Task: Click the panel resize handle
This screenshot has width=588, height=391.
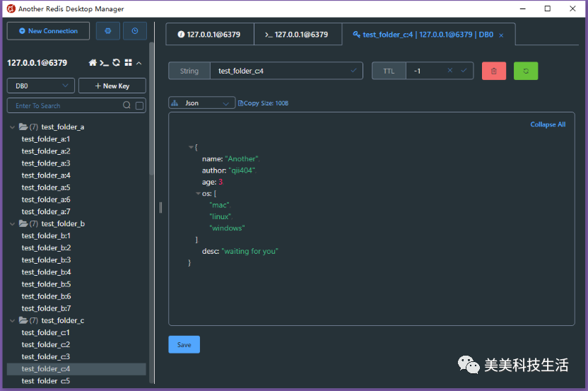Action: click(160, 207)
